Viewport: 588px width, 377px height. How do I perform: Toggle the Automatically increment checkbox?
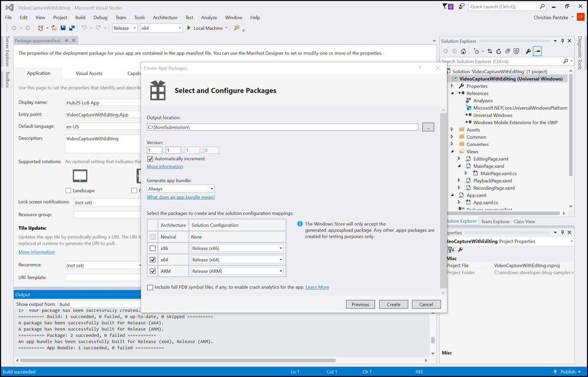150,158
